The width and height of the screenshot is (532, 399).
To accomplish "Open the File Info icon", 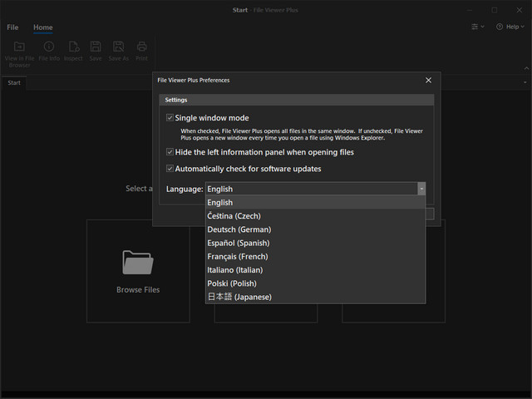I will [49, 47].
